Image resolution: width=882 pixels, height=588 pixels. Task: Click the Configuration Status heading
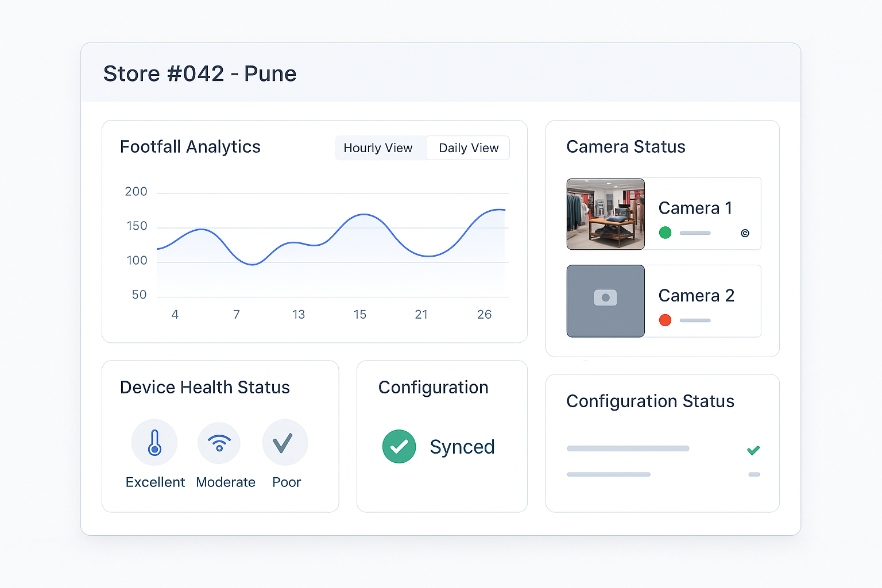pos(651,401)
